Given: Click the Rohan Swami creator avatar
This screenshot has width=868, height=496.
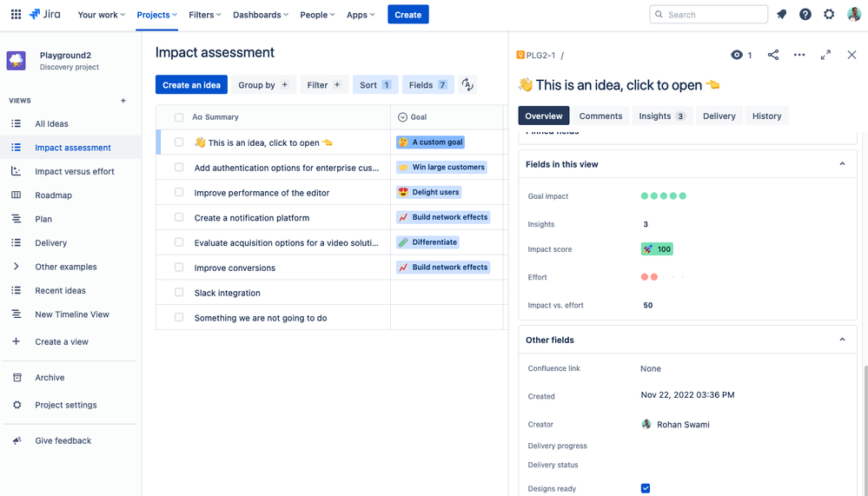Looking at the screenshot, I should (646, 424).
